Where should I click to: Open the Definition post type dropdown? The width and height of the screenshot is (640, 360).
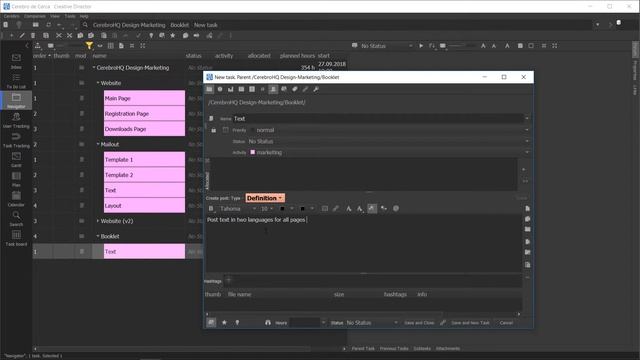coord(265,198)
